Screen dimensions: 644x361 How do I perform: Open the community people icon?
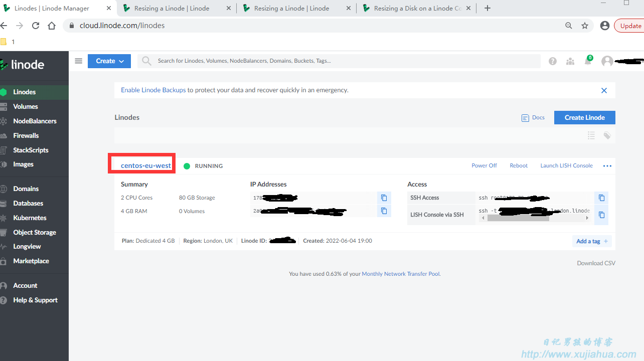coord(570,61)
